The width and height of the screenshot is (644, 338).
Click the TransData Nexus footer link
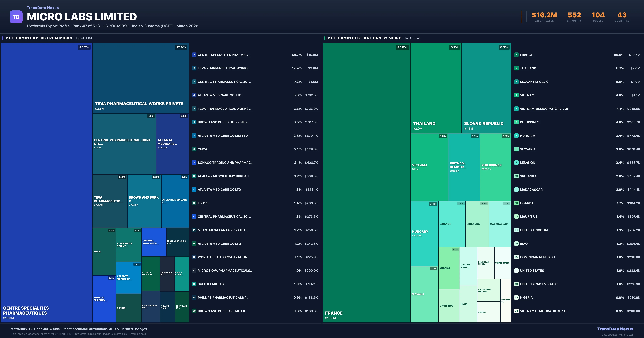click(x=615, y=329)
